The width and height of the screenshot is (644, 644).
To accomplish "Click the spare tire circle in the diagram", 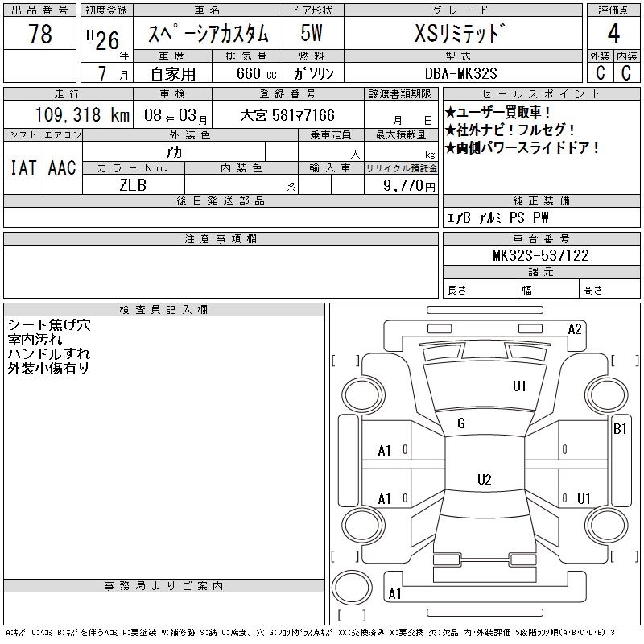I will [352, 588].
